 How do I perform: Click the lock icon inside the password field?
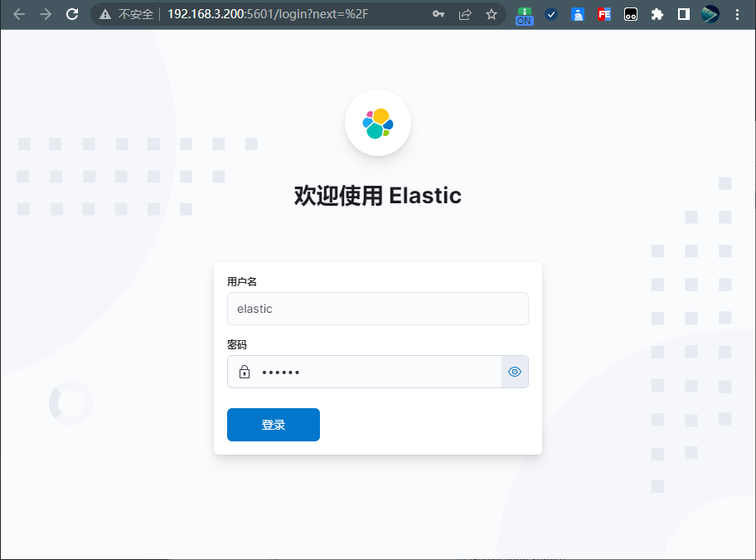(x=244, y=372)
